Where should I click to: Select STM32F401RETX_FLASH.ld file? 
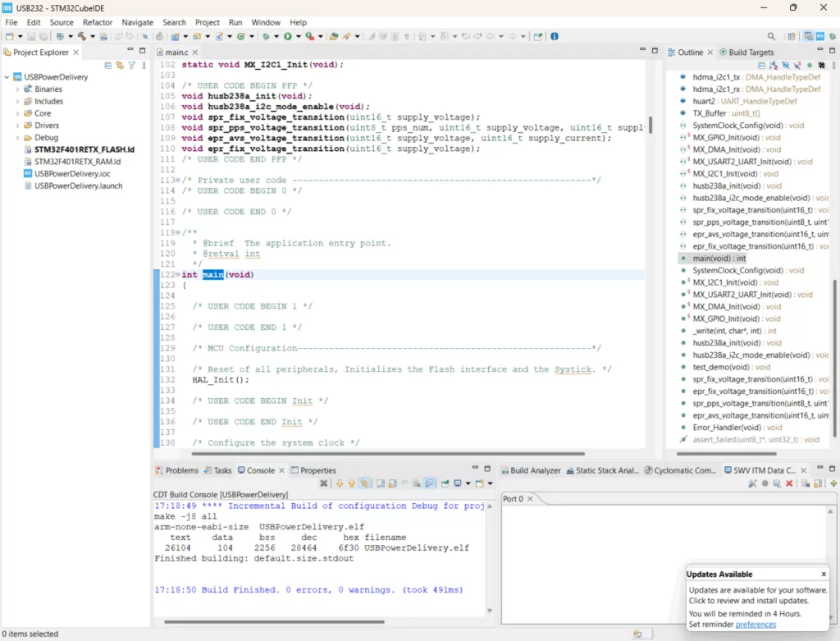click(x=84, y=149)
